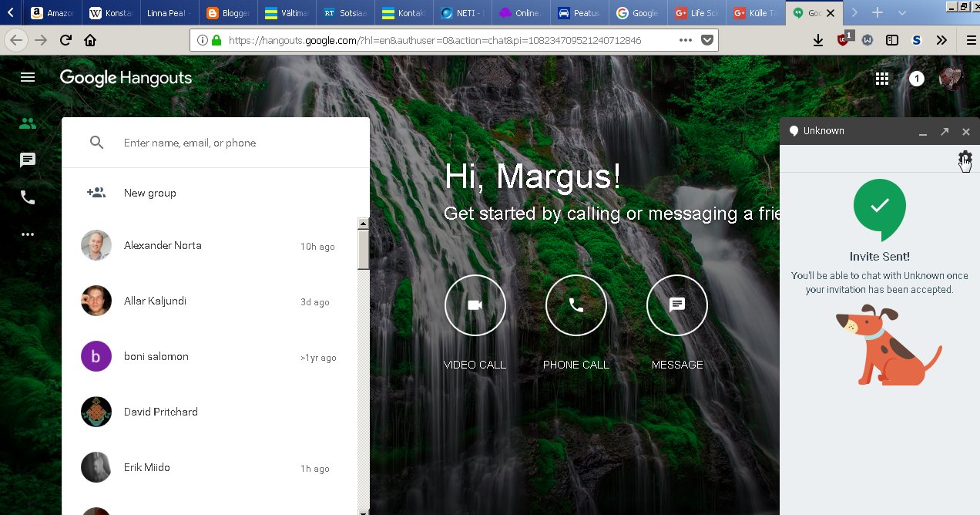The width and height of the screenshot is (980, 515).
Task: Click the blue S extension icon
Action: [x=916, y=40]
